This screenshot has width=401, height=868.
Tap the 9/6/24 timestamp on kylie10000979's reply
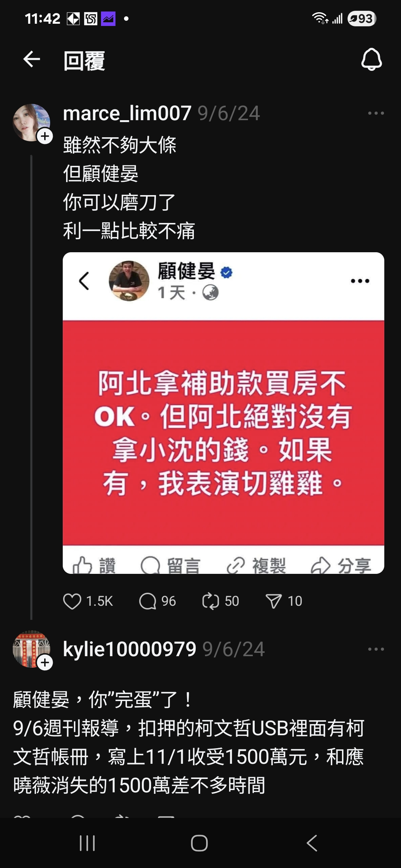pos(234,649)
